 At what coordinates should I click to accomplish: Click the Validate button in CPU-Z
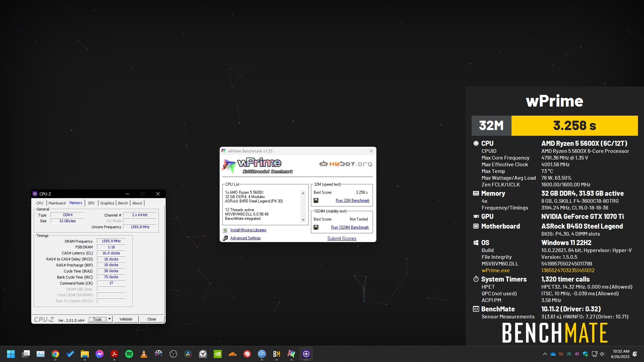(x=126, y=319)
